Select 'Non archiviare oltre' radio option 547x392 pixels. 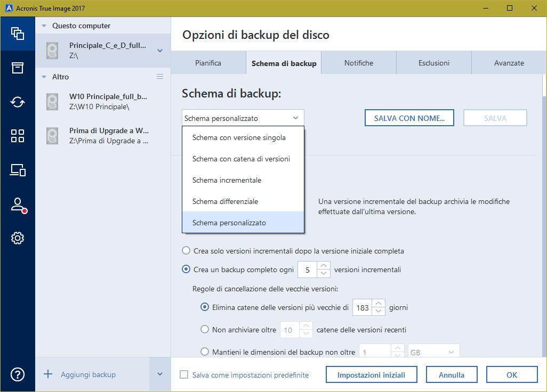205,330
